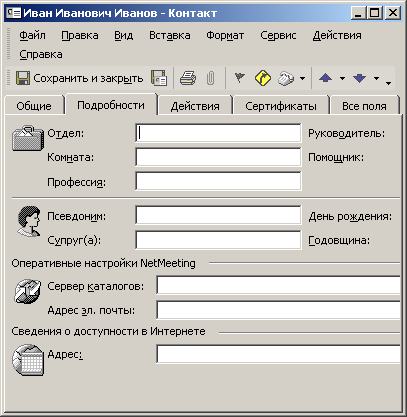Open the dropdown arrow beside the AutoDial phone
Screen dimensions: 407x417
pos(302,79)
